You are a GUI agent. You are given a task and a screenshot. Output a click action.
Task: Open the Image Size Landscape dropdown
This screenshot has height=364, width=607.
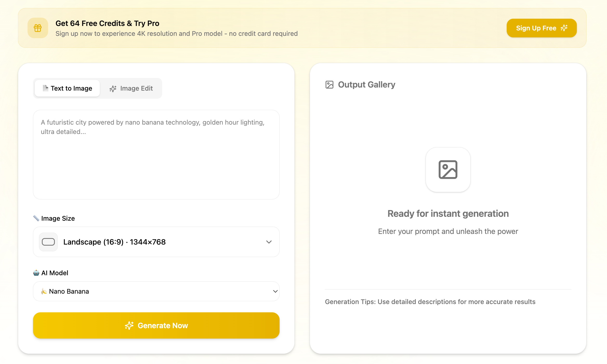click(156, 242)
